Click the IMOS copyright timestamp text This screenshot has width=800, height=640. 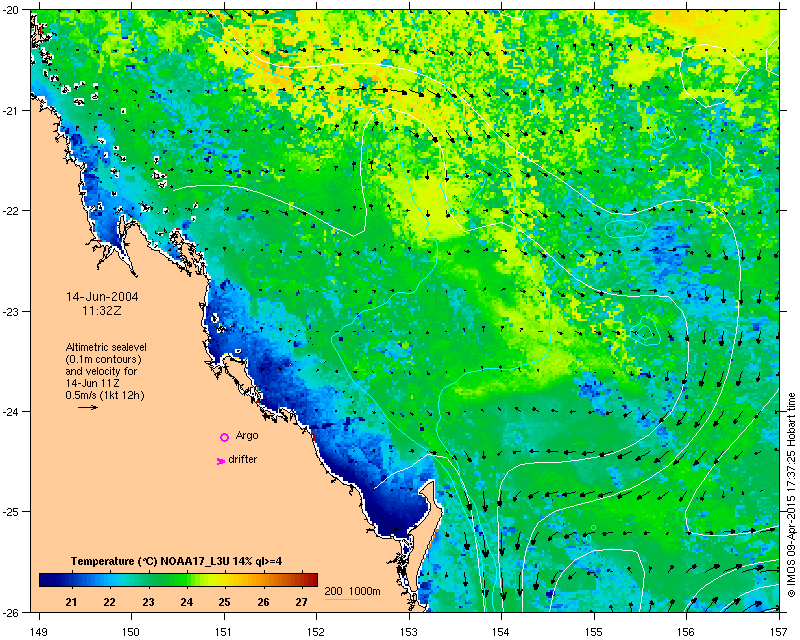pos(791,494)
